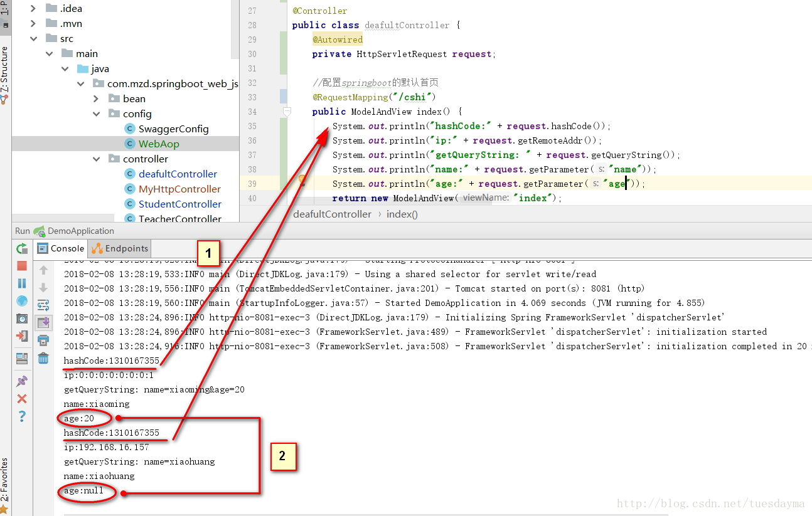Viewport: 812px width, 516px height.
Task: Collapse the src folder
Action: pyautogui.click(x=33, y=38)
